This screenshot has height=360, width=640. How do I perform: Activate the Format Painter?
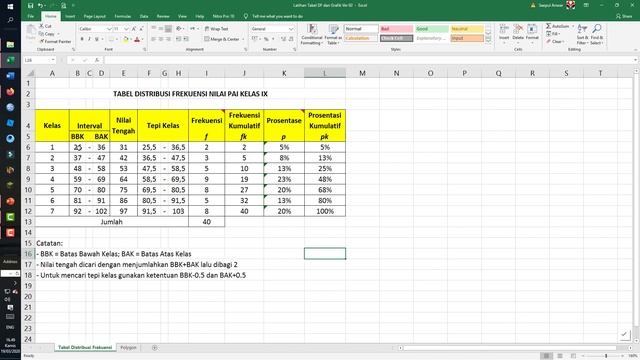point(55,42)
